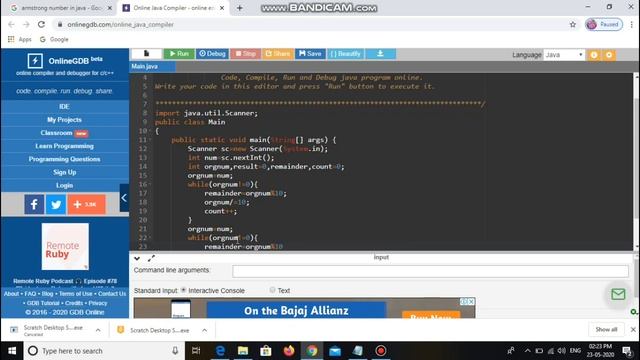Expand options for cancelled Scratch Desktop download

tap(98, 330)
